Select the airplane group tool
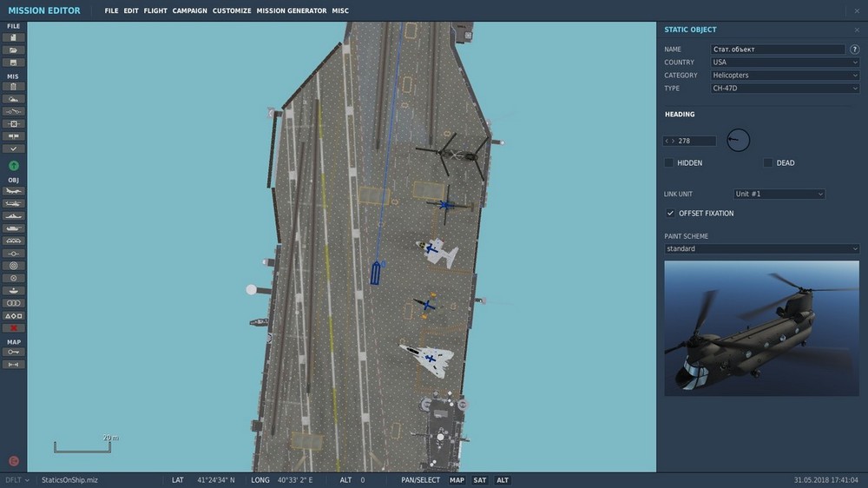868x488 pixels. (13, 191)
